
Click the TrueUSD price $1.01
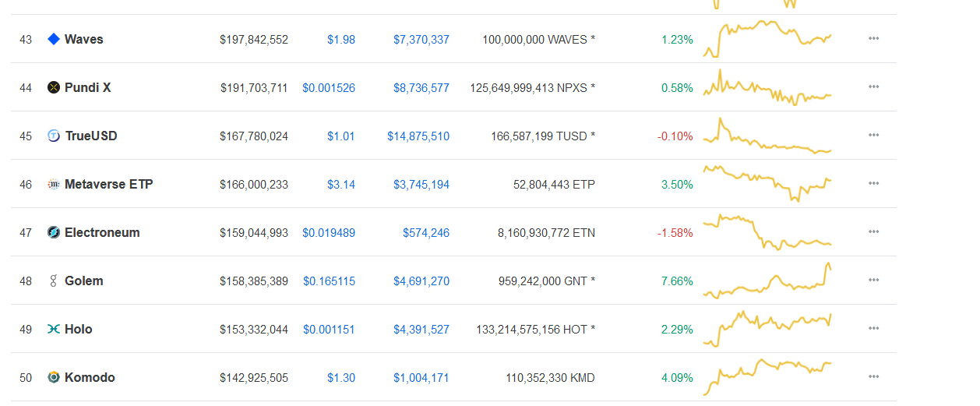[x=341, y=136]
